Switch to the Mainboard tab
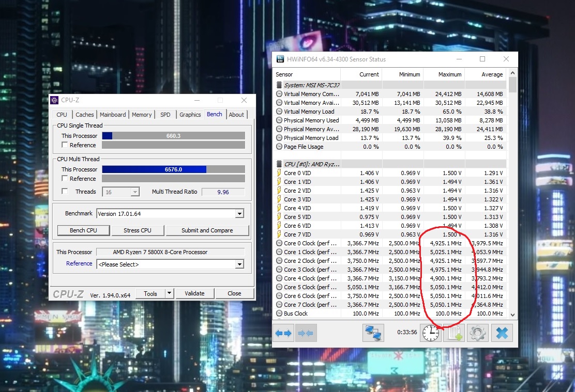Image resolution: width=575 pixels, height=392 pixels. 113,115
